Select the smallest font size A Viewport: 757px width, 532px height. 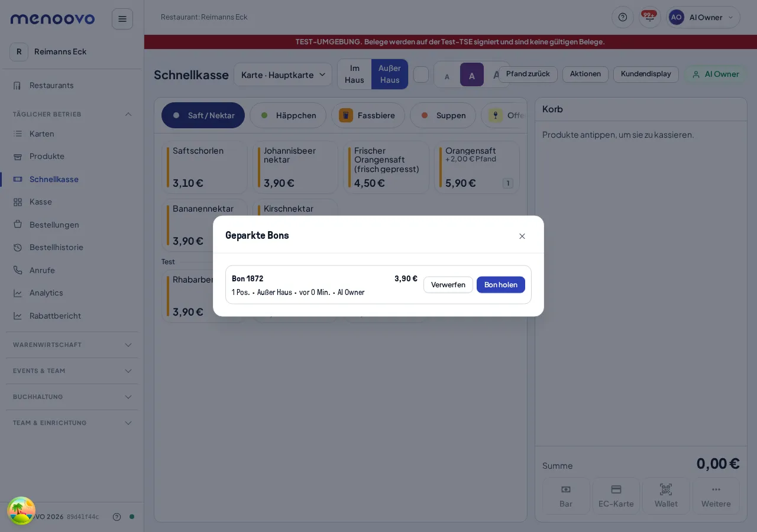click(x=447, y=76)
